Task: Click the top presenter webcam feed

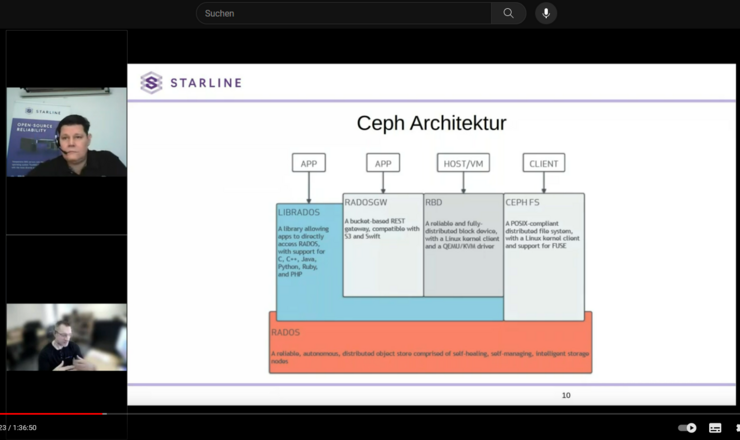Action: 66,132
